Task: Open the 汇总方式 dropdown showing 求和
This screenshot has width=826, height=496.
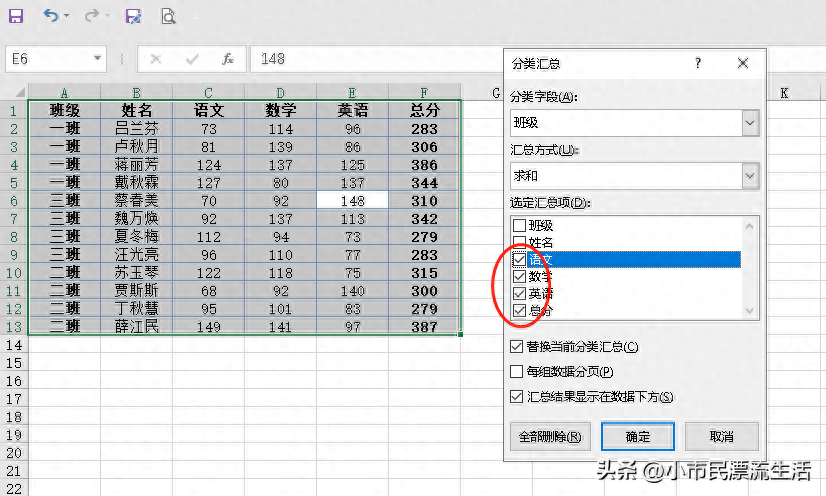Action: pos(750,176)
